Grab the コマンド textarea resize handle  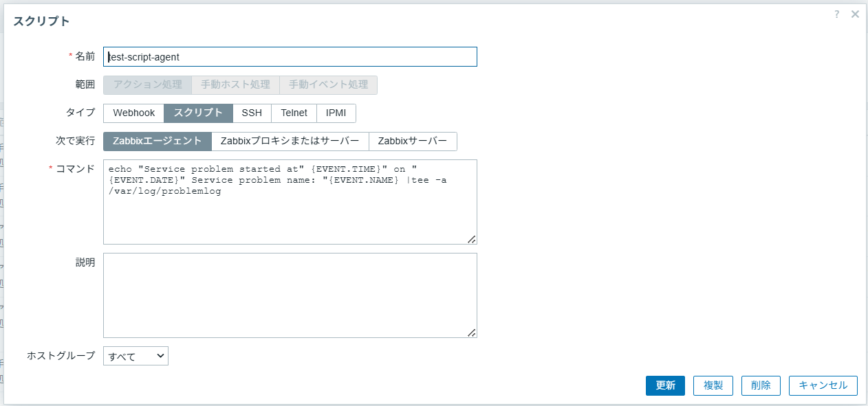[472, 239]
